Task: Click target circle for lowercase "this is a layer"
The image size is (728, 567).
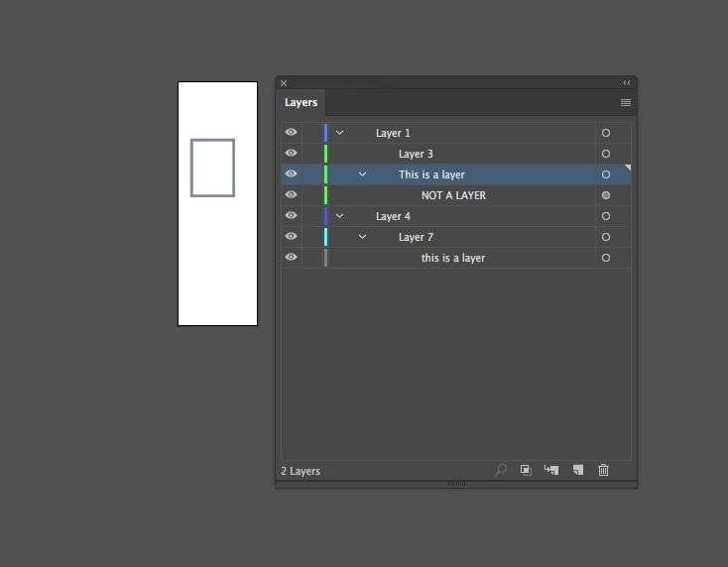Action: click(606, 258)
